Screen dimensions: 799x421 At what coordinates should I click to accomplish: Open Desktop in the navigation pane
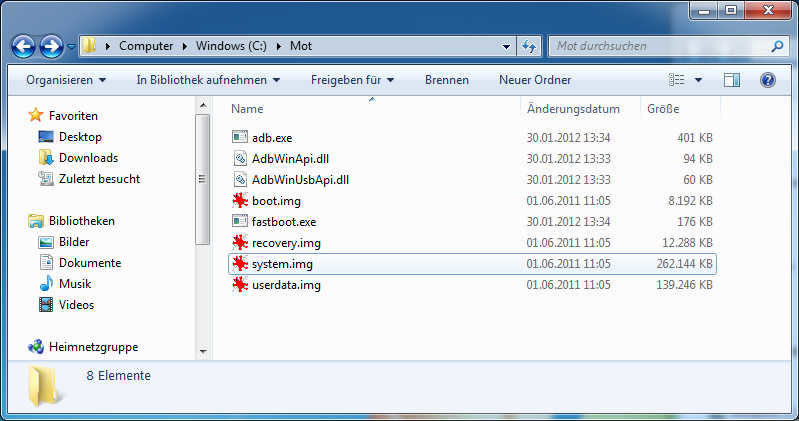point(80,137)
